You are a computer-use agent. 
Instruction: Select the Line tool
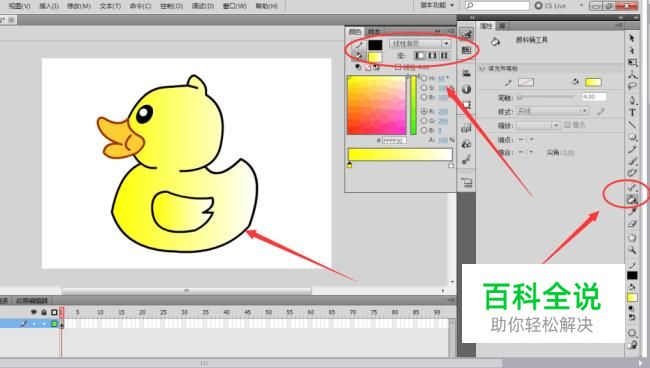[x=632, y=124]
